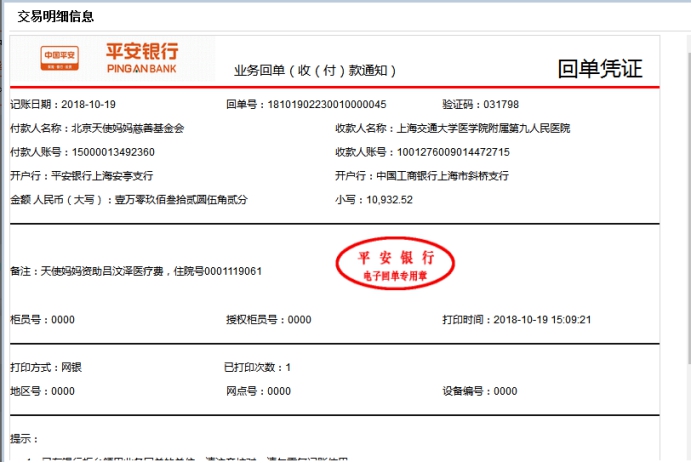Click the 提示 label
Screen dimensions: 692x463
24,439
